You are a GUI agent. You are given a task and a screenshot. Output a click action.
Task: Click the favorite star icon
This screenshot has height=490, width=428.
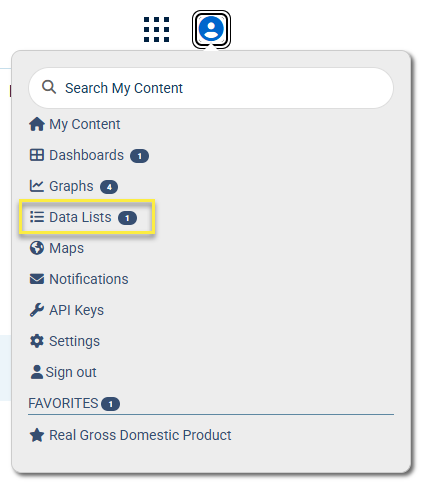pyautogui.click(x=37, y=435)
